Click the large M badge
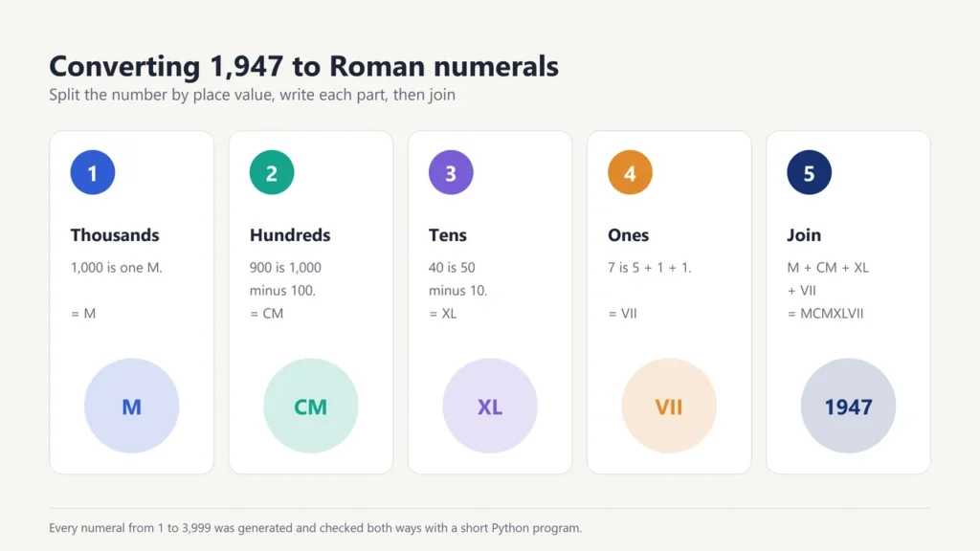 (132, 406)
